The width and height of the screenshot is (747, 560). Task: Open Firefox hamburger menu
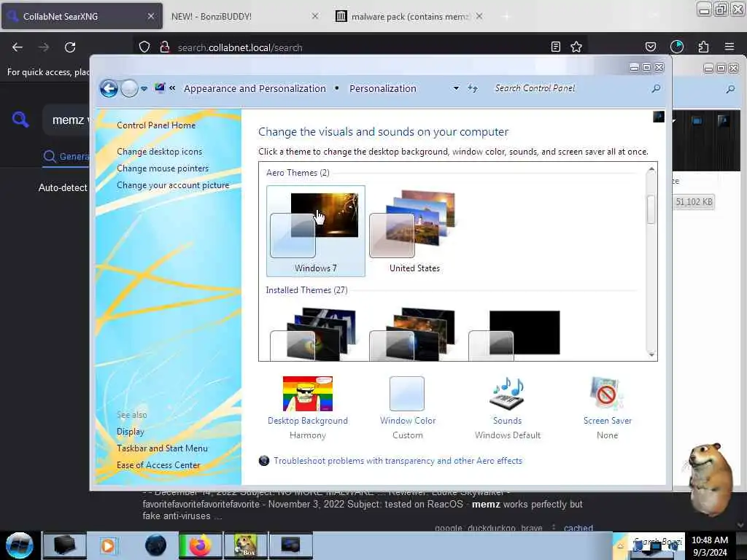[729, 47]
